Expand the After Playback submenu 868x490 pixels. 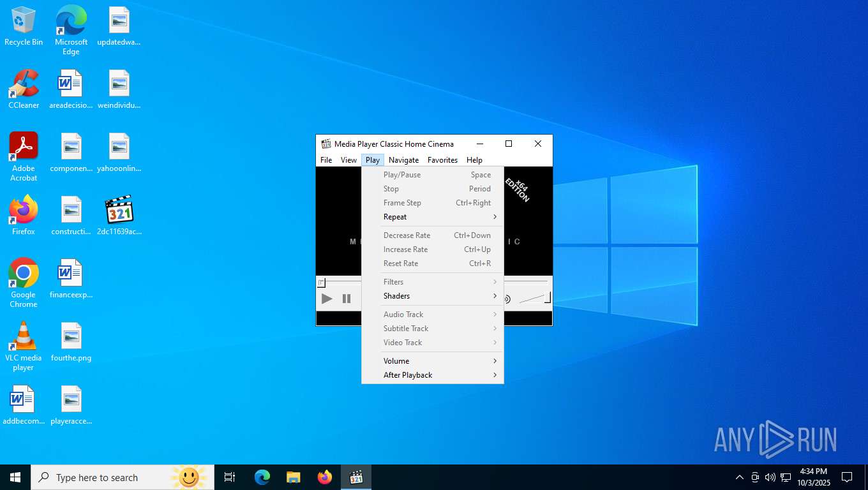click(433, 375)
